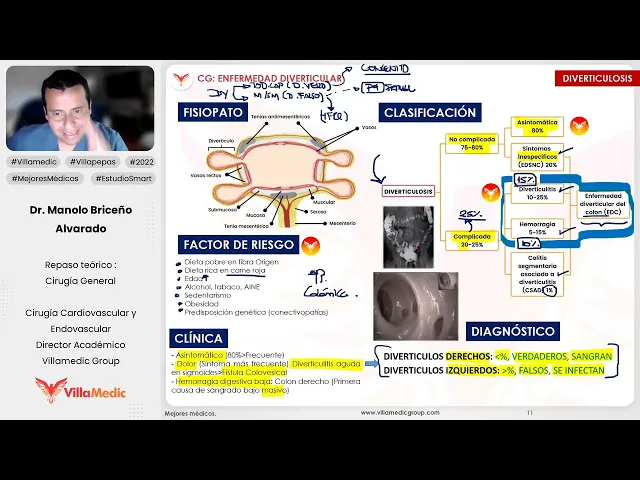Click the #Villamedic hashtag pill

click(x=34, y=162)
